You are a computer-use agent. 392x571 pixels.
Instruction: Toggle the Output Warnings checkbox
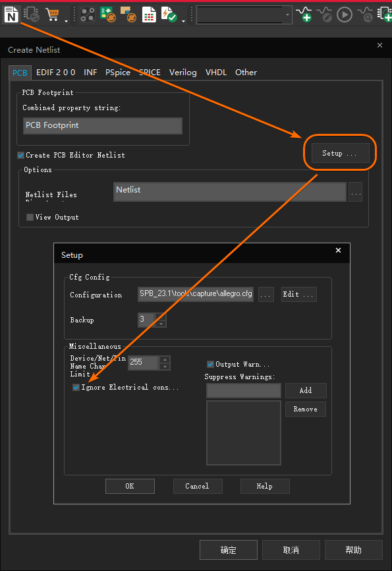210,364
